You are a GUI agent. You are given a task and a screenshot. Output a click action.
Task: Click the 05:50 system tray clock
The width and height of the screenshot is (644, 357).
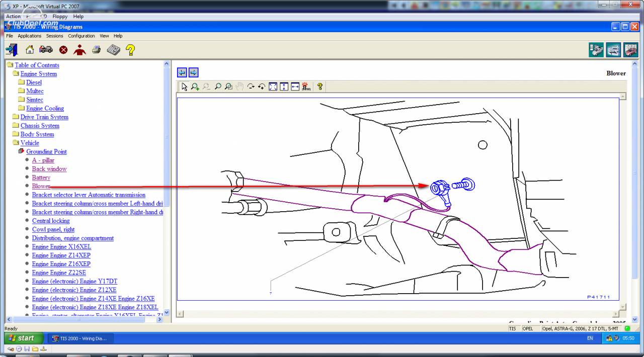tap(628, 338)
